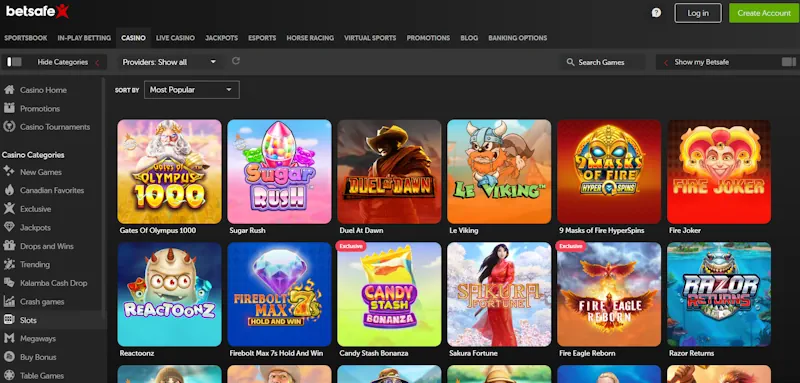Click the Megaways M icon

tap(9, 338)
